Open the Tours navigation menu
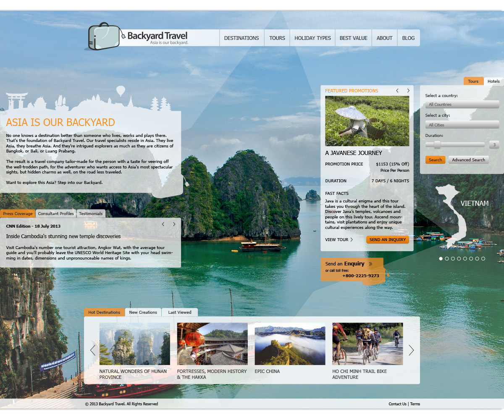 tap(277, 38)
